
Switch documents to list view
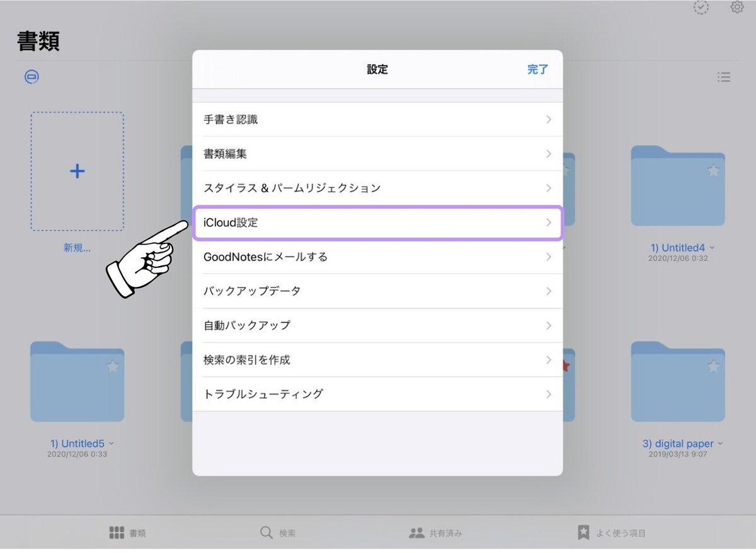[724, 77]
